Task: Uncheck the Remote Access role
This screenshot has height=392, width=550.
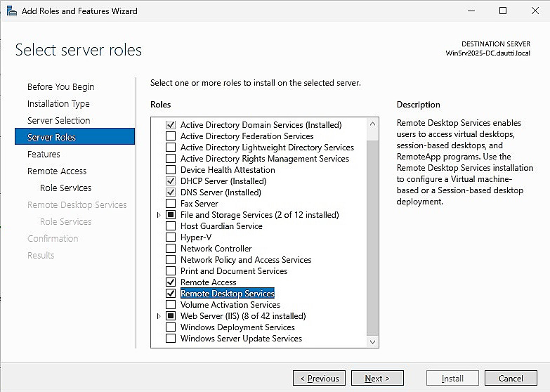Action: tap(171, 282)
